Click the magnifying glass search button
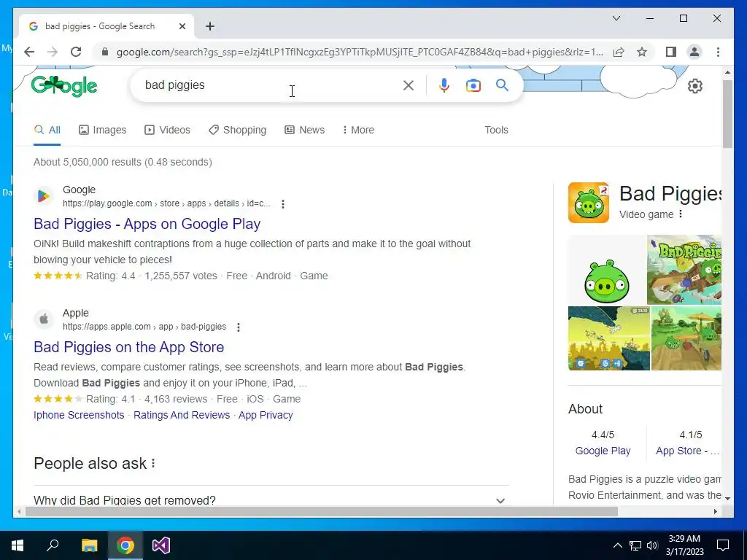The height and width of the screenshot is (560, 747). click(x=502, y=85)
